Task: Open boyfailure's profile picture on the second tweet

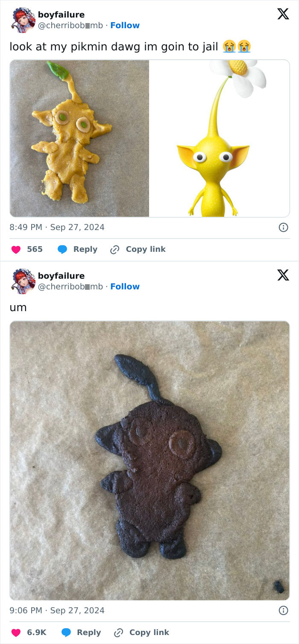Action: [22, 280]
